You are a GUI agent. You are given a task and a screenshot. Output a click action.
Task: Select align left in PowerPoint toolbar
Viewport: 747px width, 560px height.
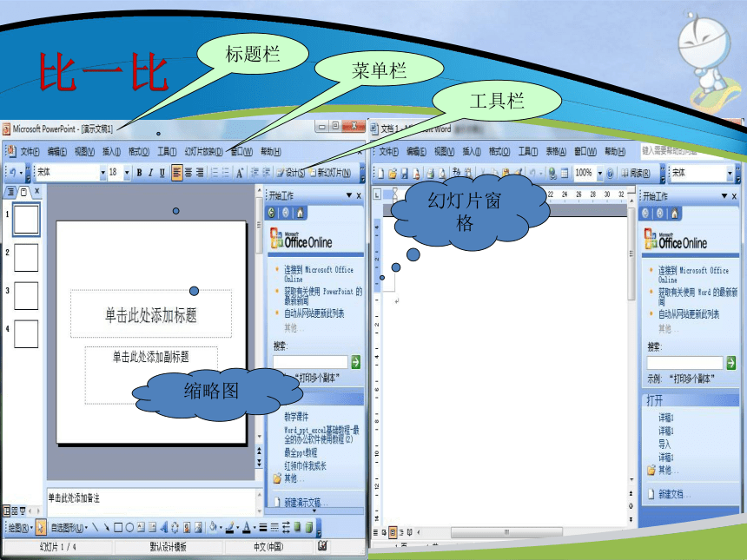point(176,173)
